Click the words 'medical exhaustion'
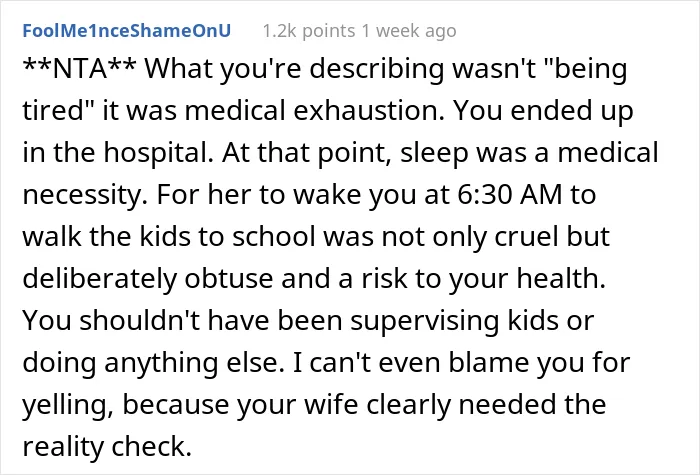Screen dimensions: 700x475 [314, 110]
